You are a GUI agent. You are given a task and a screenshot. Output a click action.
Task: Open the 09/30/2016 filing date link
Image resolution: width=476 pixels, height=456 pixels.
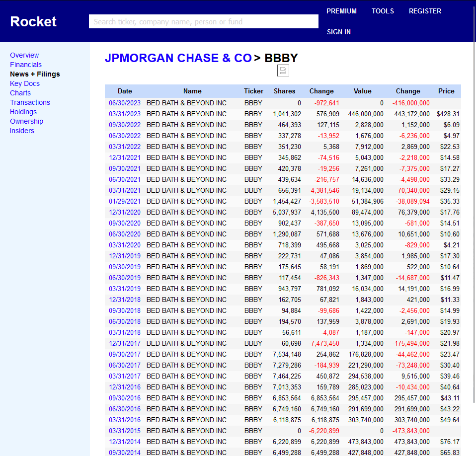point(125,398)
